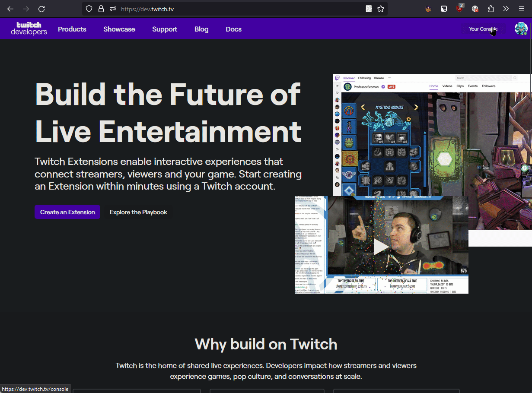Toggle reader view icon in address bar

click(369, 9)
